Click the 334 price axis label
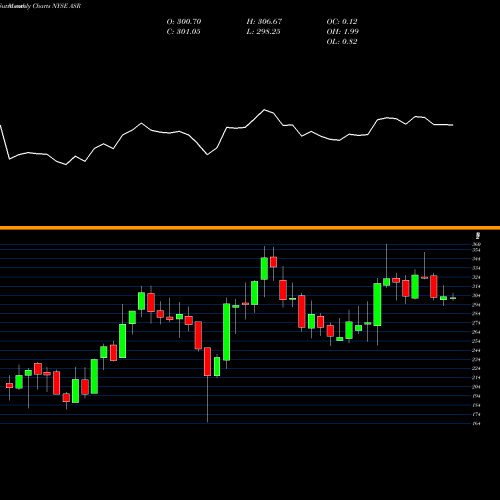Screen dimensions: 500x500 [476, 268]
